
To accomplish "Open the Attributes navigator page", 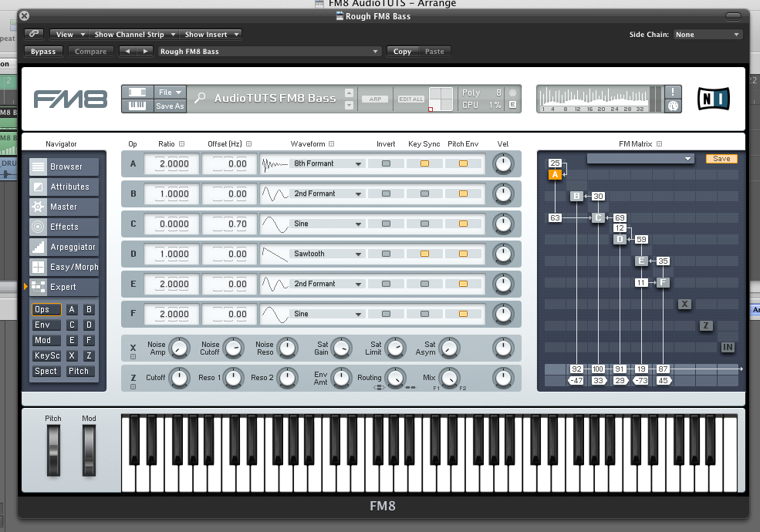I will pos(64,187).
